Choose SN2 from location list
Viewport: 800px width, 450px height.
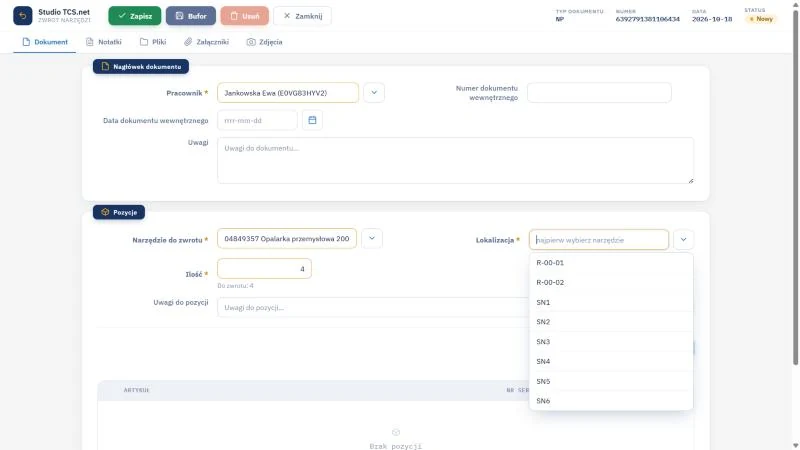(x=611, y=322)
